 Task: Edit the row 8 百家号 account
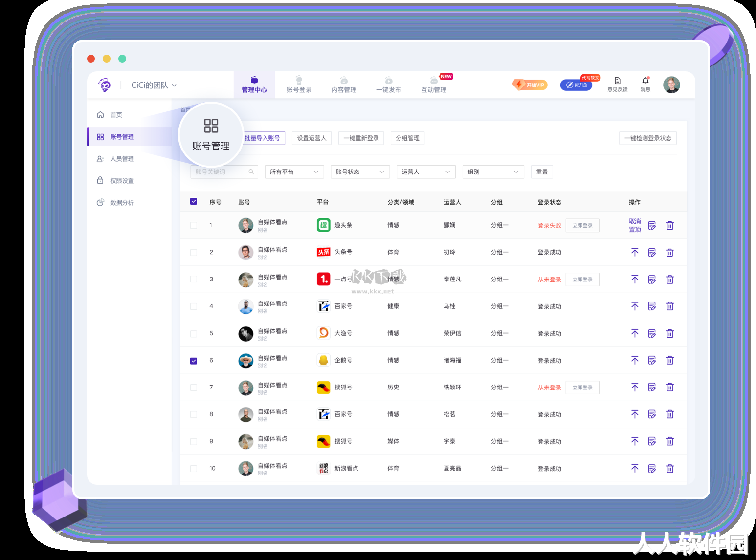click(652, 414)
